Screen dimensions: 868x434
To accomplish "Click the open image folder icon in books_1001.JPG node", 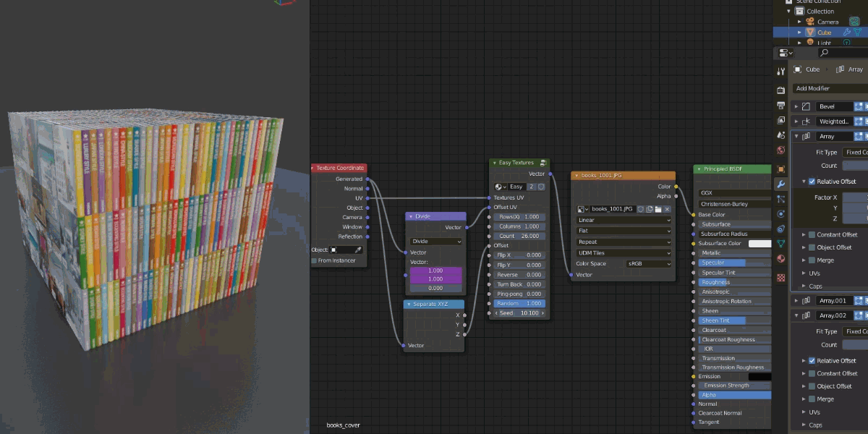I will 658,209.
